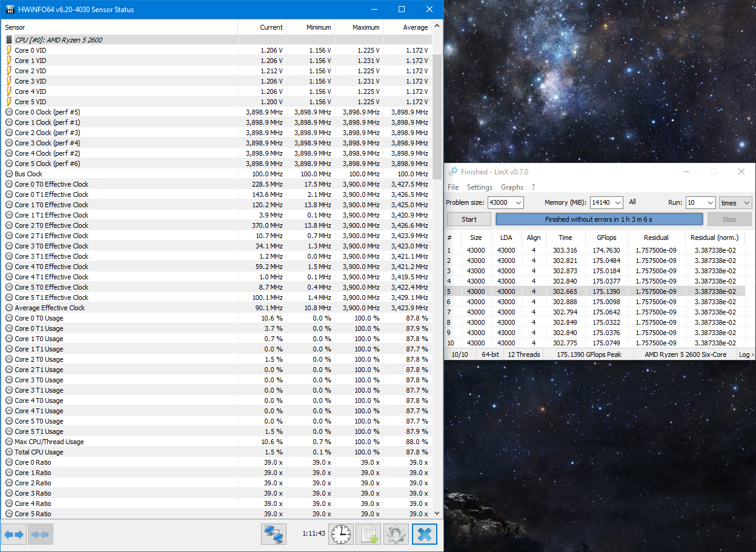
Task: Click the Maximum column header
Action: pos(359,27)
